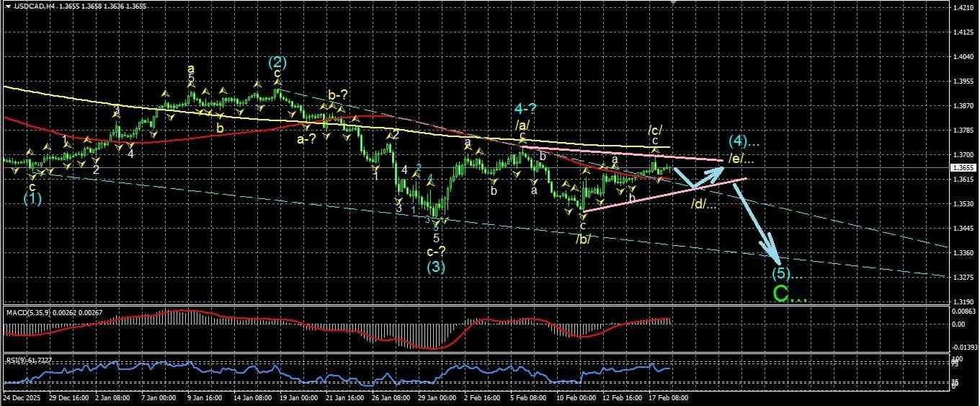Select the yellow /d/... wave label
980x406 pixels.
click(x=704, y=203)
